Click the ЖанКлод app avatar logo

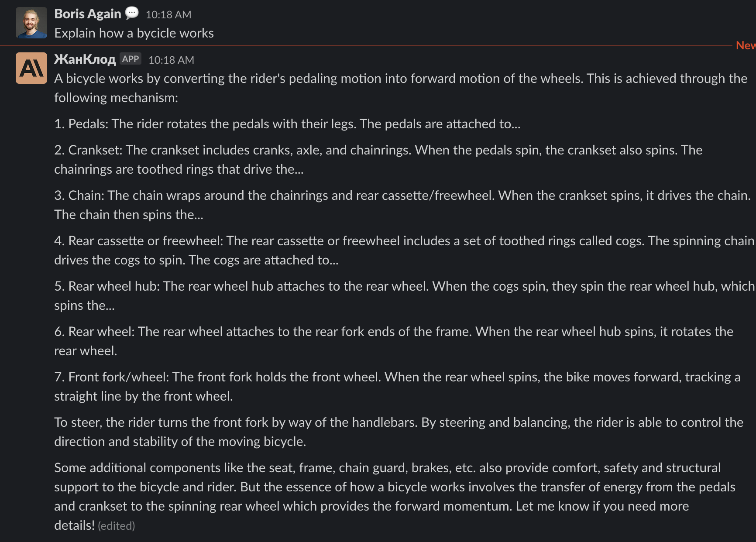(31, 68)
